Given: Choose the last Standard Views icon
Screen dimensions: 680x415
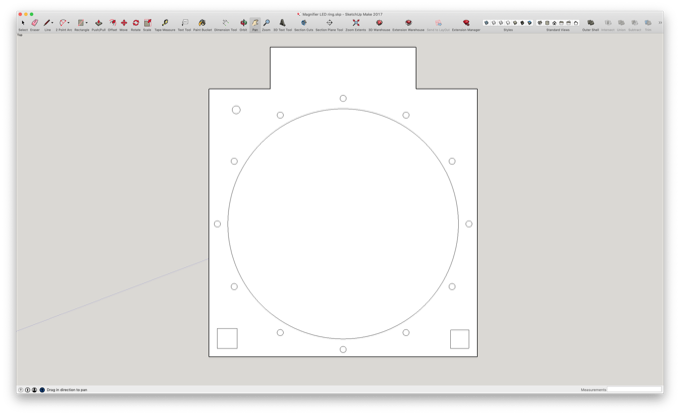Looking at the screenshot, I should coord(576,23).
